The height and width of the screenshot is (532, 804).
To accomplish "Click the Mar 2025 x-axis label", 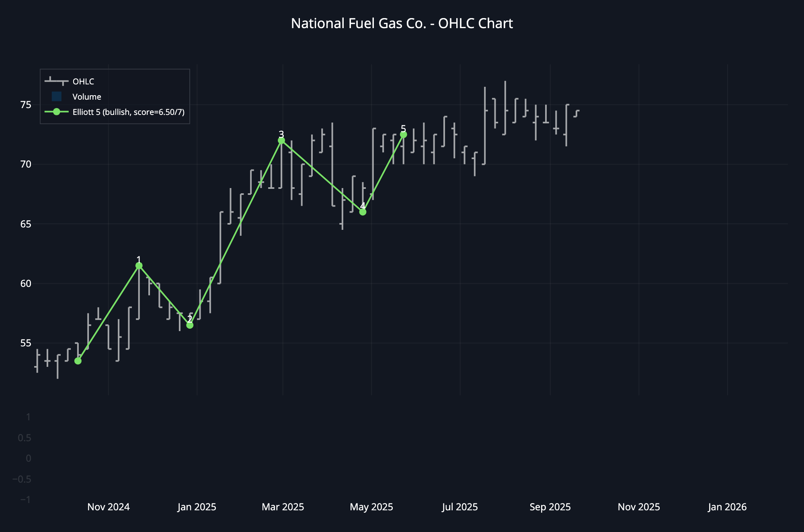I will [x=283, y=507].
